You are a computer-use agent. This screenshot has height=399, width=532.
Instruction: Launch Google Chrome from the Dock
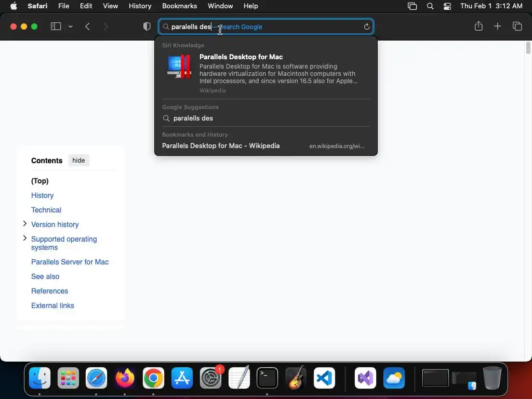pos(153,378)
